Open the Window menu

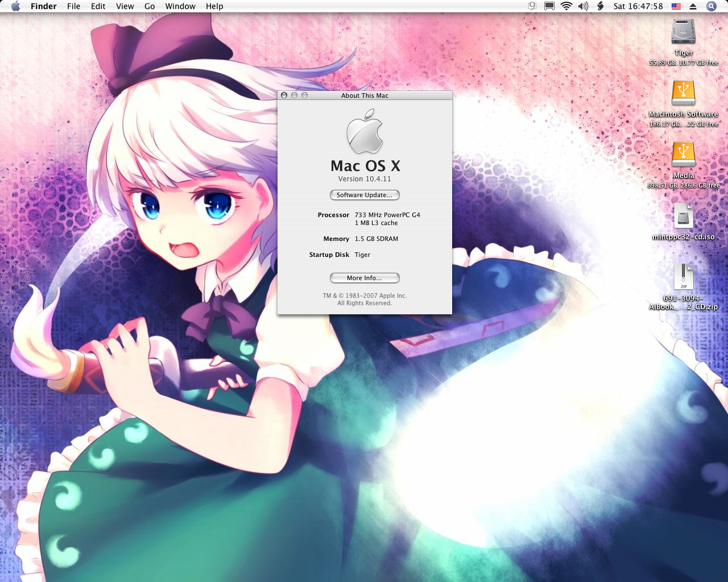coord(180,6)
